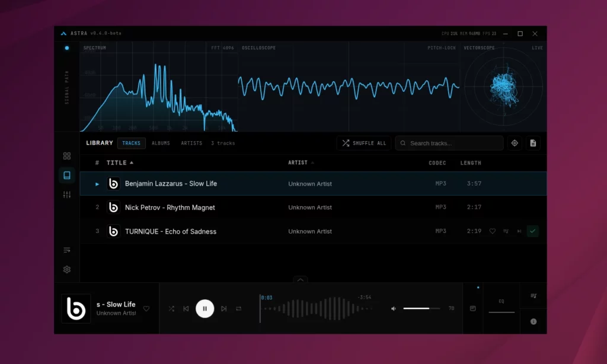Open the queue list icon in sidebar
This screenshot has height=364, width=607.
pyautogui.click(x=67, y=250)
